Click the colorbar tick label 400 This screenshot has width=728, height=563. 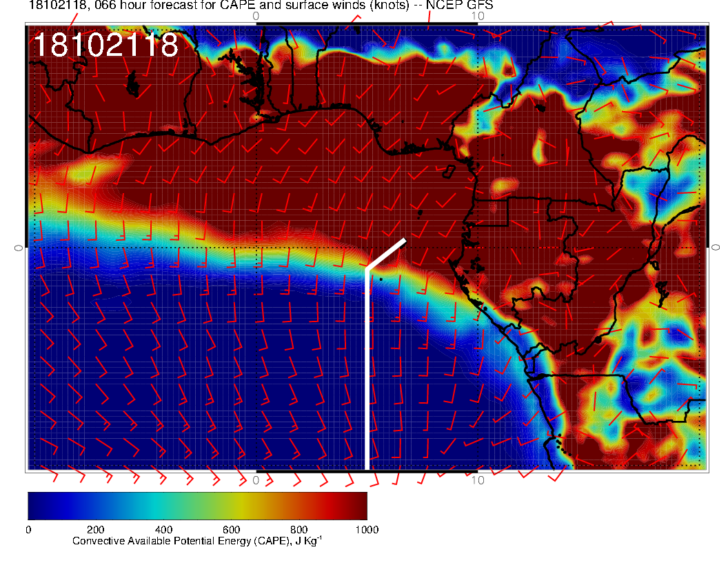tap(163, 530)
